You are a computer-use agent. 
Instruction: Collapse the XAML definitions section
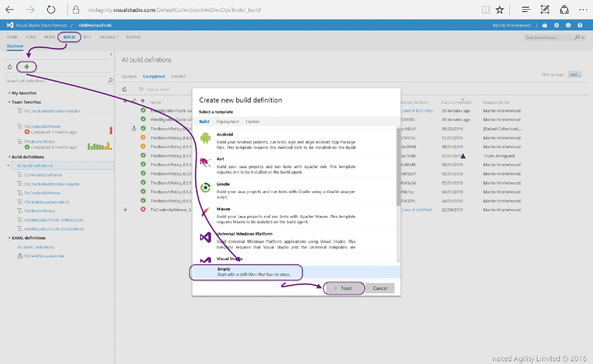point(9,238)
